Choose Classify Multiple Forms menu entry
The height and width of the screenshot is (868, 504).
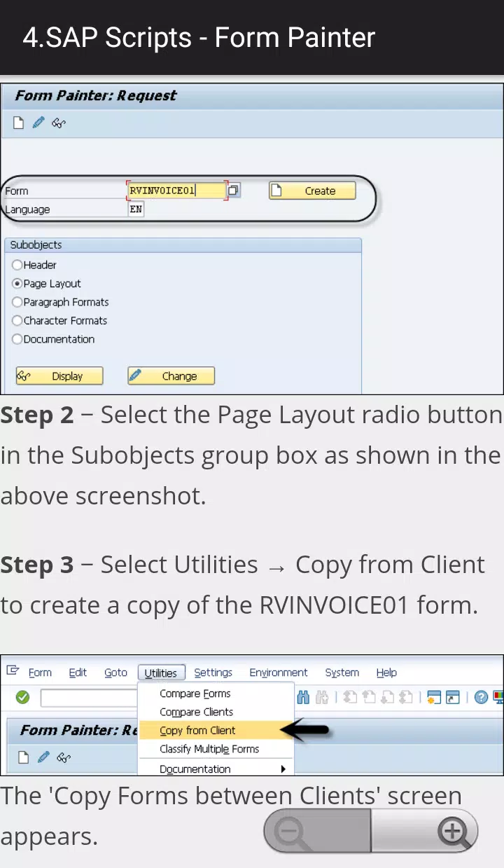point(216,749)
